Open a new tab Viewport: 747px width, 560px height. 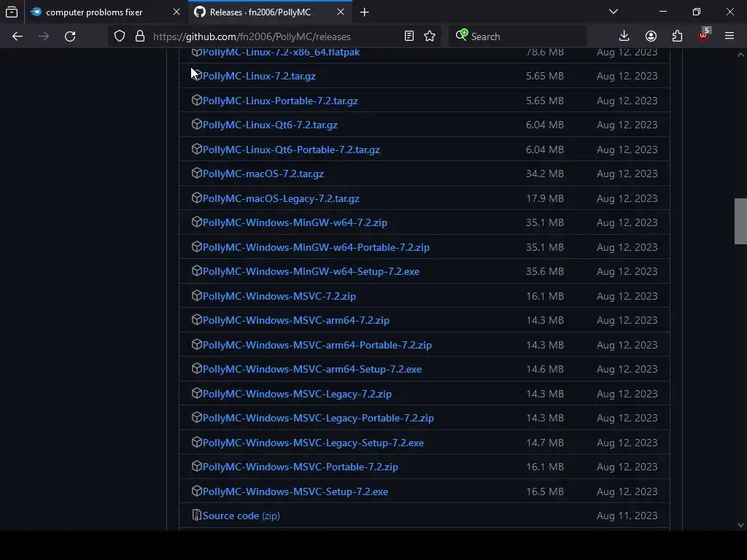(x=365, y=12)
